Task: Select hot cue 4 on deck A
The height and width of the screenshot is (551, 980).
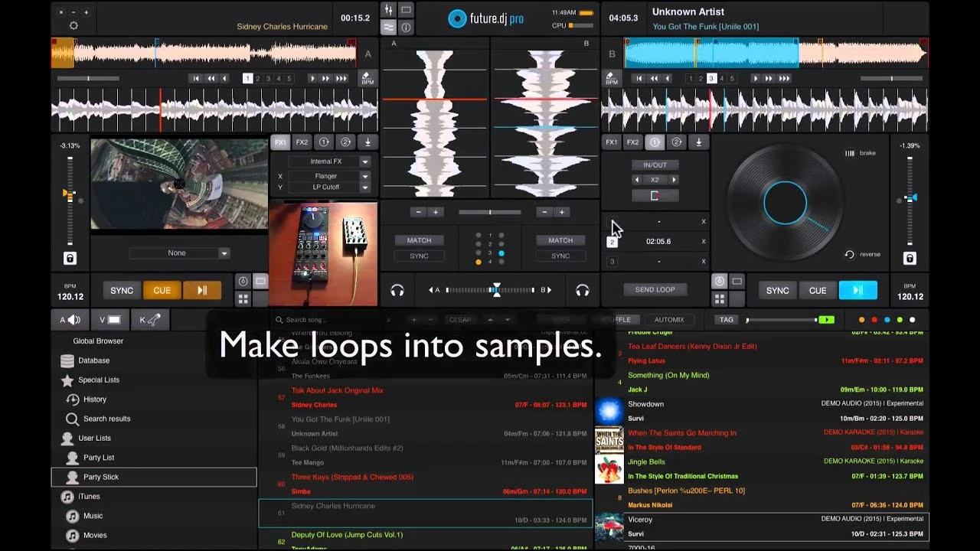Action: click(279, 78)
